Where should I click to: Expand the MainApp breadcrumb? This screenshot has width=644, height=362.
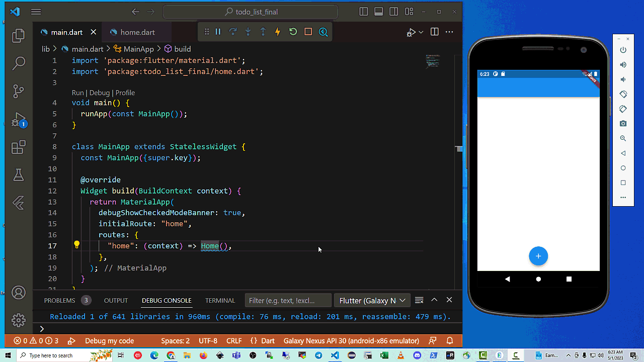pyautogui.click(x=134, y=49)
